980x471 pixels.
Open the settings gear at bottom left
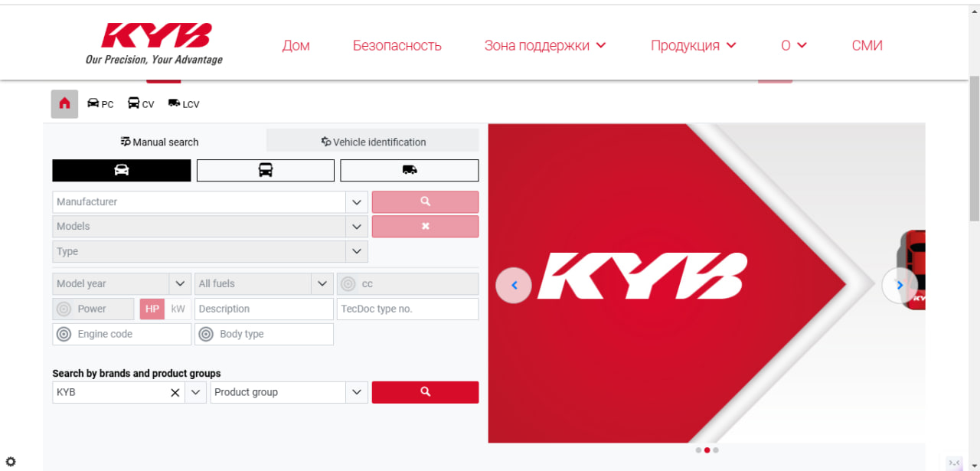(x=11, y=462)
